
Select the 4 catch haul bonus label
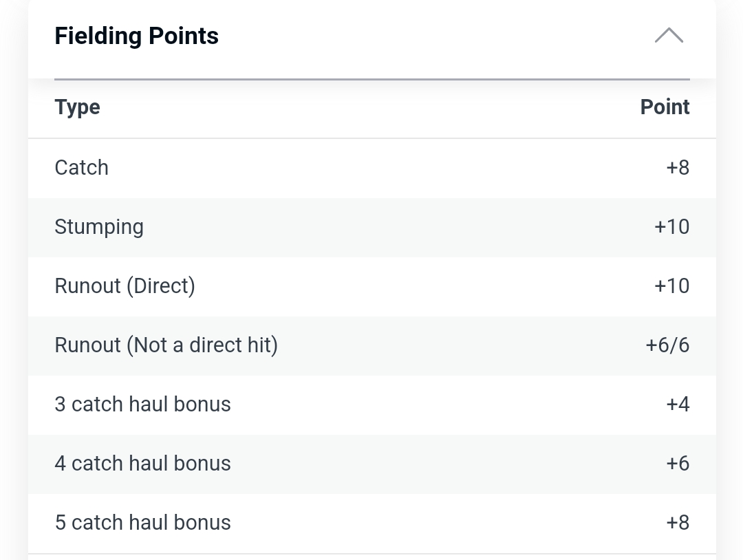tap(142, 464)
